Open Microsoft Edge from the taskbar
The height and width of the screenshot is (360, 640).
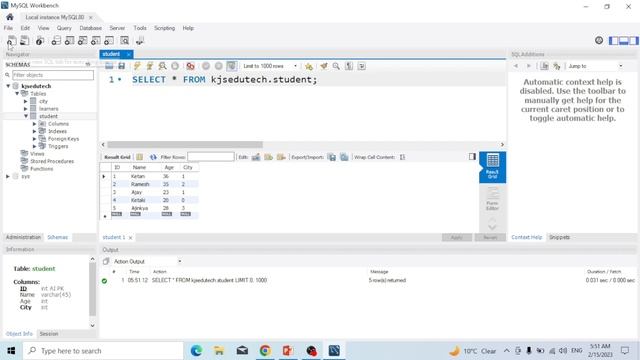point(196,351)
